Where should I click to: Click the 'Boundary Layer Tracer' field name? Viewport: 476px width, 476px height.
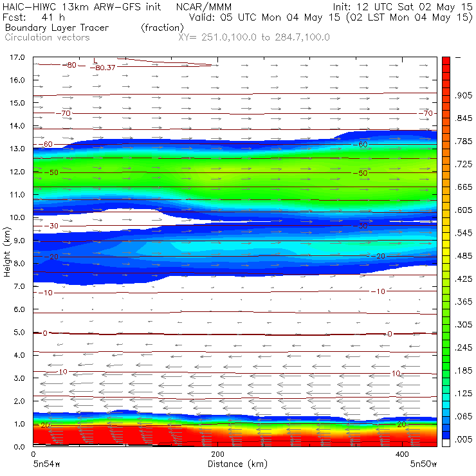57,28
